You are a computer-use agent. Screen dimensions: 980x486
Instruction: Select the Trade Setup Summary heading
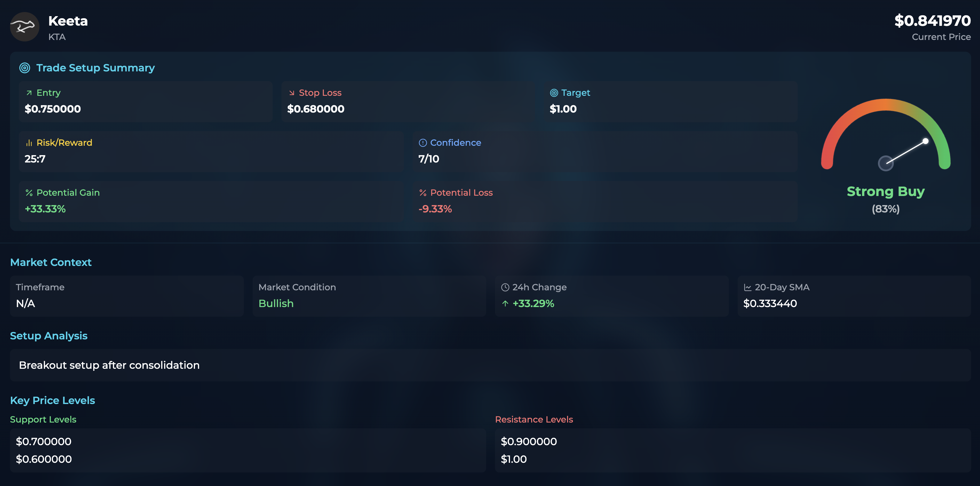pos(96,68)
